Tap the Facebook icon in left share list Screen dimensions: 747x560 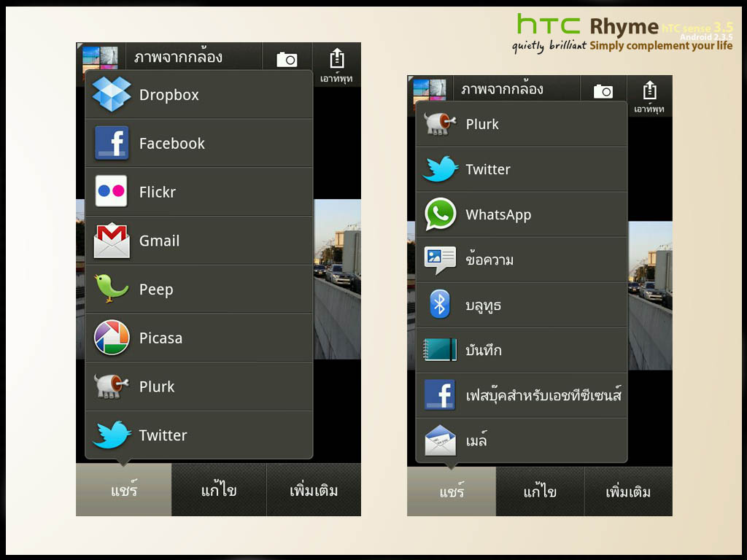(x=112, y=142)
